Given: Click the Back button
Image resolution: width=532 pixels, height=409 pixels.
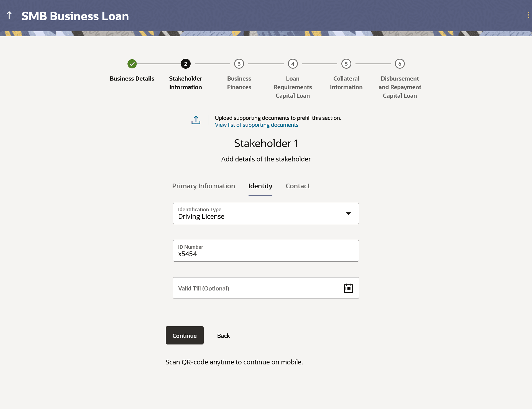Looking at the screenshot, I should [x=223, y=336].
